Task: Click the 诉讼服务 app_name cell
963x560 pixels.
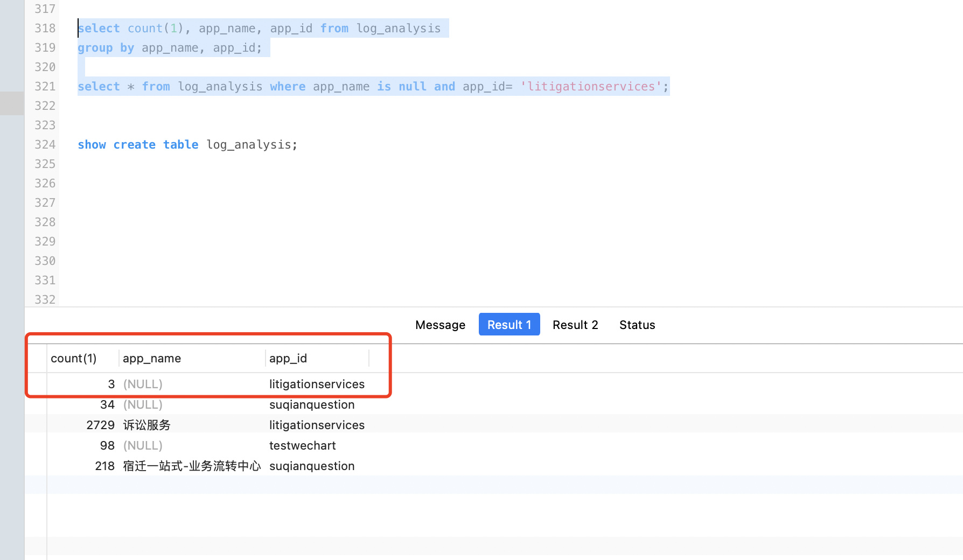Action: tap(146, 425)
